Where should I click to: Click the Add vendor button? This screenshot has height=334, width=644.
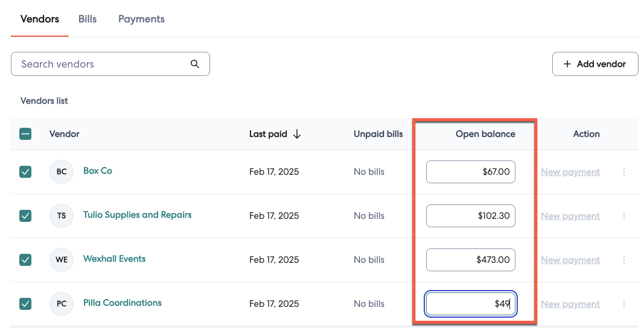point(595,64)
